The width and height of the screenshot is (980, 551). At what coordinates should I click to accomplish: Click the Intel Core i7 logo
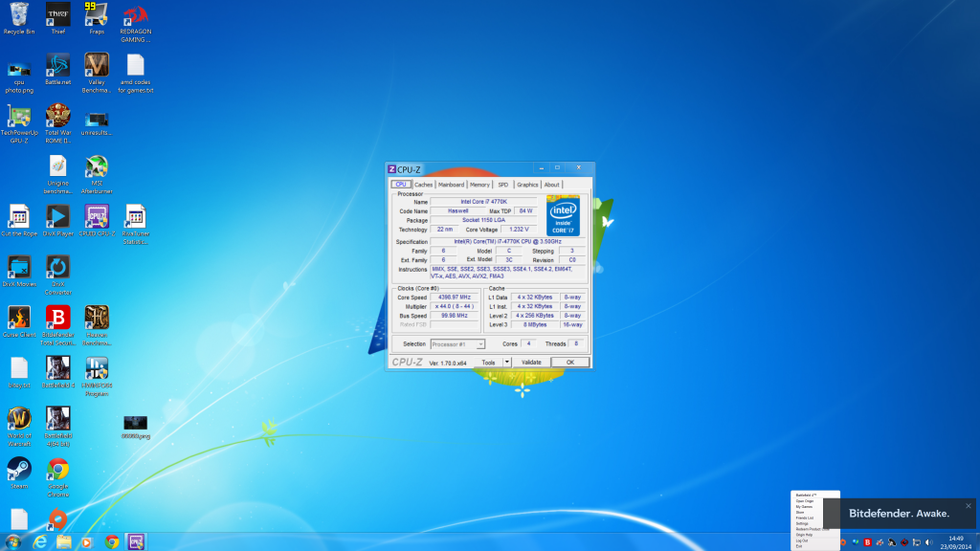[x=563, y=216]
